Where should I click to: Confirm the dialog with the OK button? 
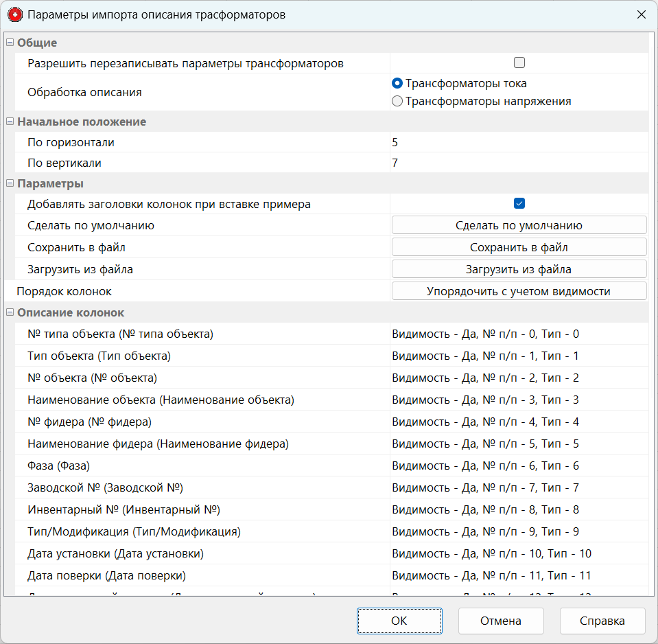point(399,621)
